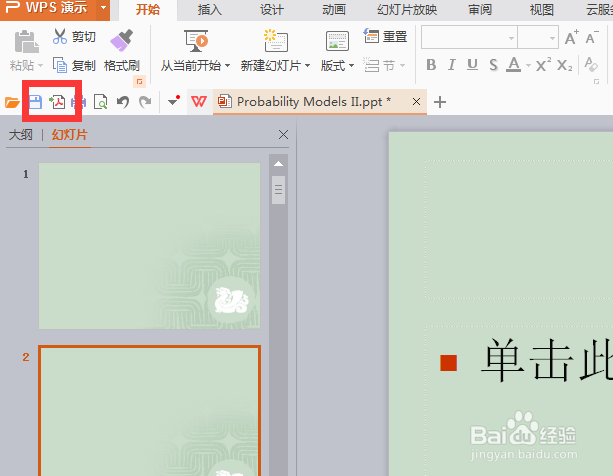Toggle underline formatting

click(472, 65)
